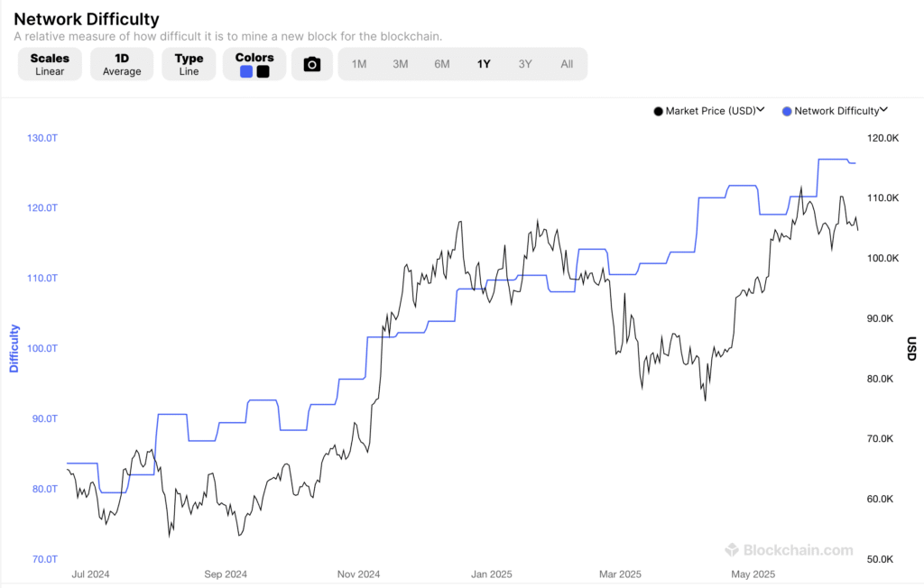The height and width of the screenshot is (588, 924).
Task: Click the Network Difficulty title heading
Action: coord(86,19)
